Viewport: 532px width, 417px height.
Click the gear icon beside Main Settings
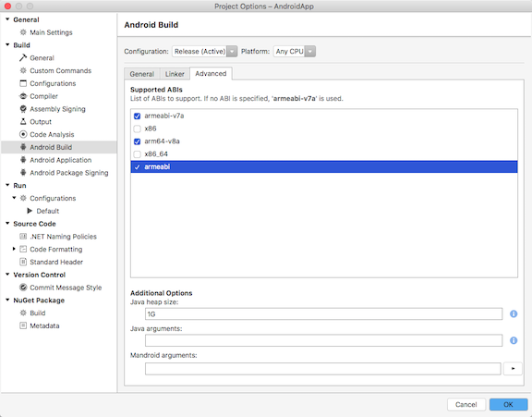click(x=23, y=32)
